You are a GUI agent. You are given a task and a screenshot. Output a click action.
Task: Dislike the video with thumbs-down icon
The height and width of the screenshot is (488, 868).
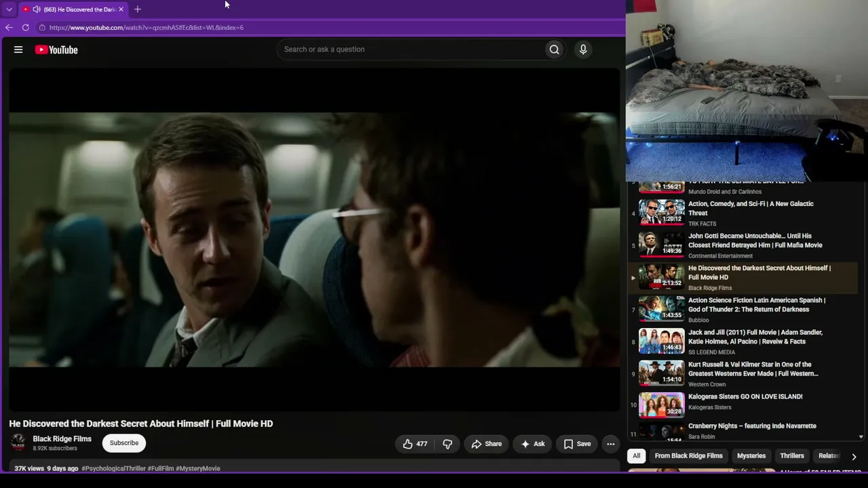point(448,444)
